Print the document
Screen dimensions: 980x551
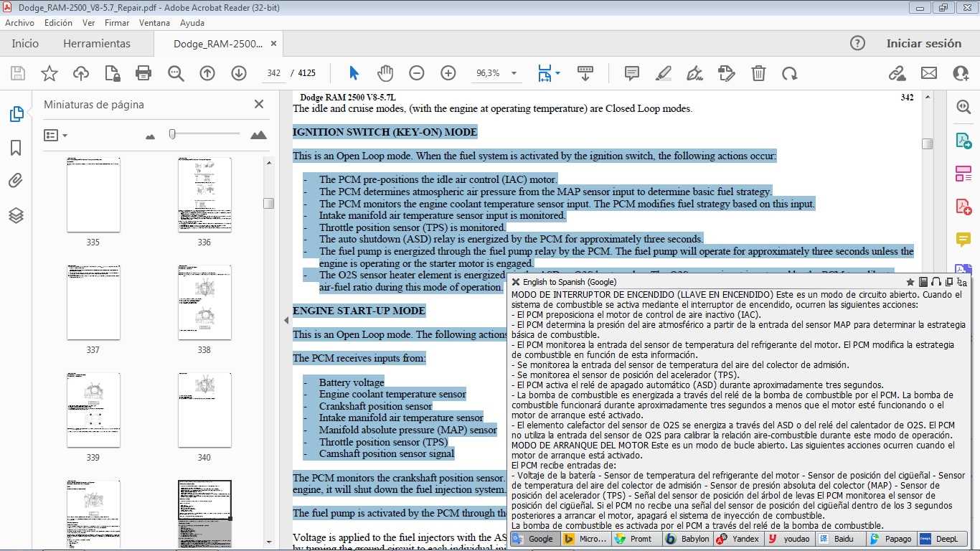tap(143, 73)
